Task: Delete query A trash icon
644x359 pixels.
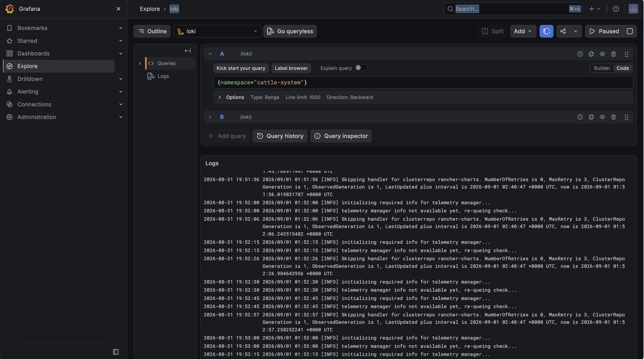Action: (613, 54)
